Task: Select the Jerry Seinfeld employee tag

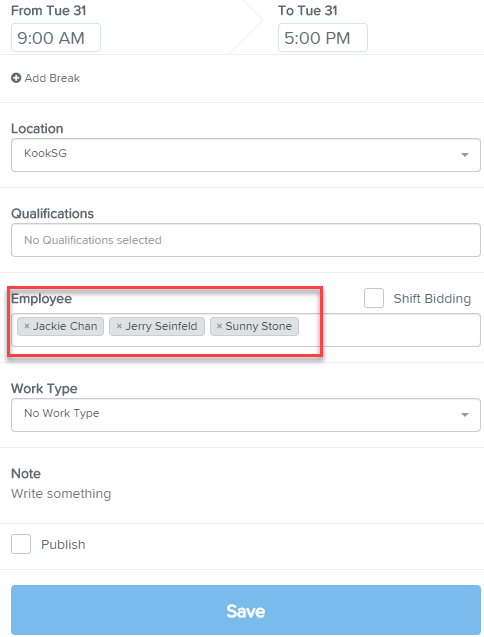Action: pos(157,326)
